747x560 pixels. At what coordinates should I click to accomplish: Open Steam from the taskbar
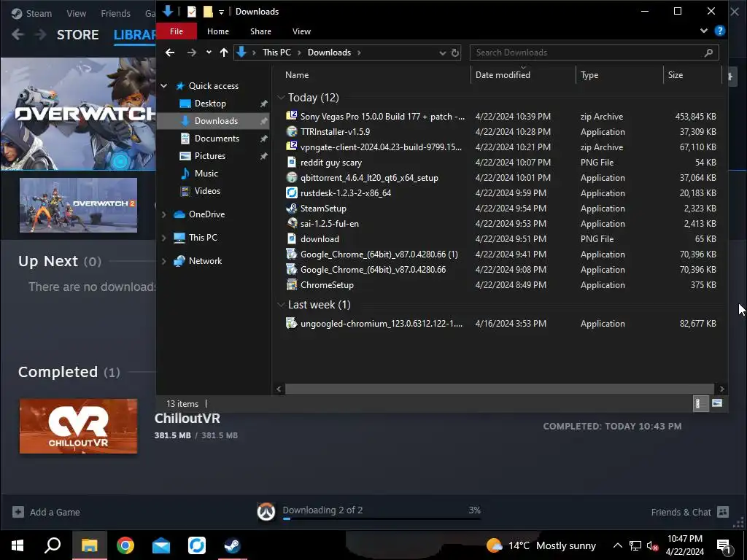click(233, 545)
